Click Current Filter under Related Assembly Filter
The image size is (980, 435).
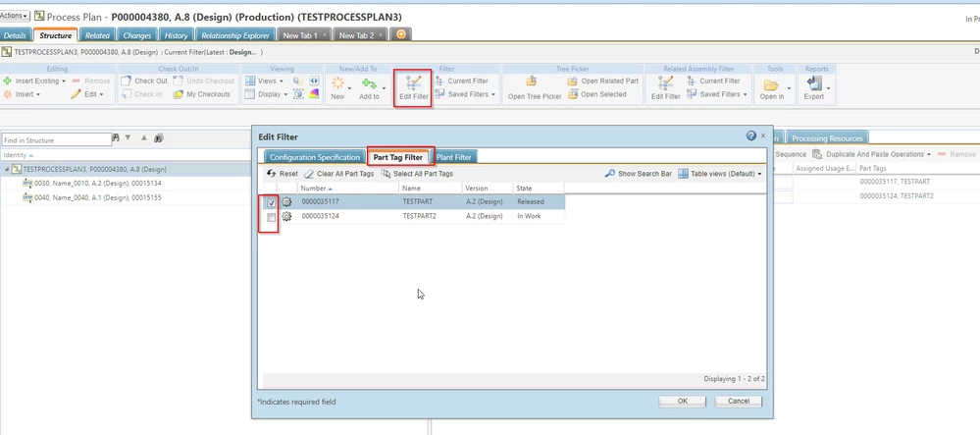tap(714, 81)
